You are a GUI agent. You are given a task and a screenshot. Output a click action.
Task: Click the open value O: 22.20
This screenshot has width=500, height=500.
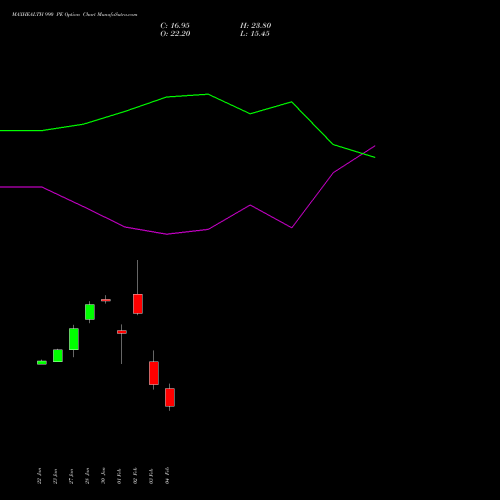(x=175, y=34)
